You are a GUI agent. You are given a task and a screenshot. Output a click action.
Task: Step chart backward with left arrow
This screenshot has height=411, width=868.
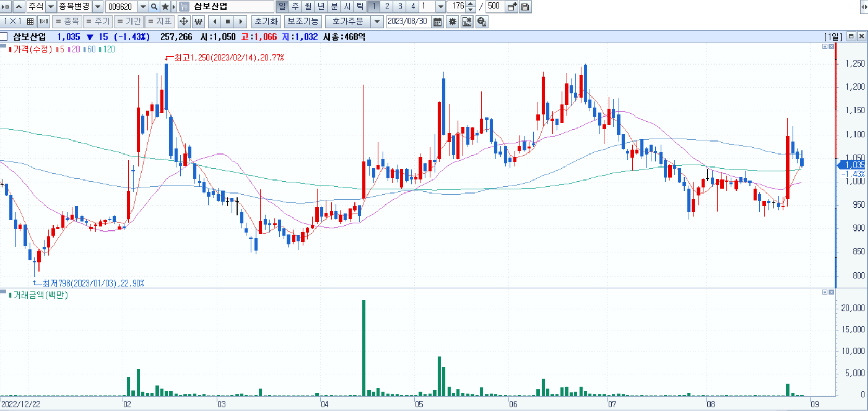215,21
